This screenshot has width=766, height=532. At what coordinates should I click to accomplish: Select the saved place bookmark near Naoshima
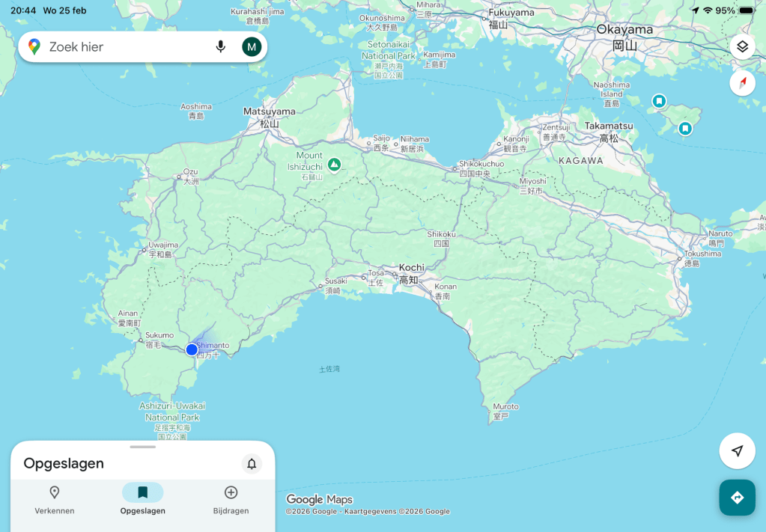659,101
